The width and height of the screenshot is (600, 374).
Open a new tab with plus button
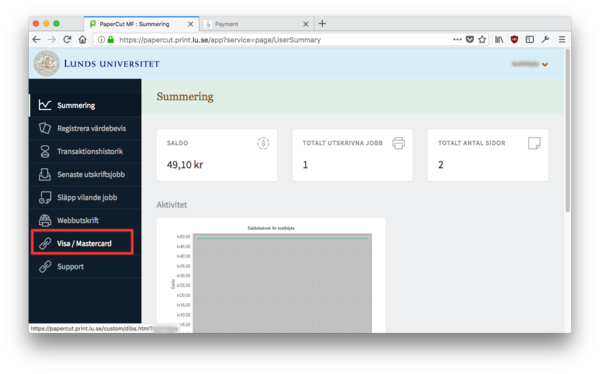[322, 24]
